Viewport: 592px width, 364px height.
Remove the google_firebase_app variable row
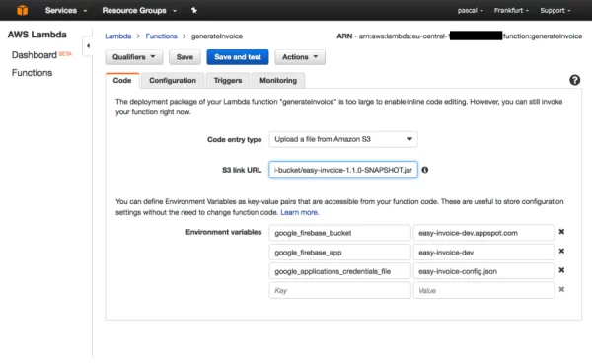561,251
